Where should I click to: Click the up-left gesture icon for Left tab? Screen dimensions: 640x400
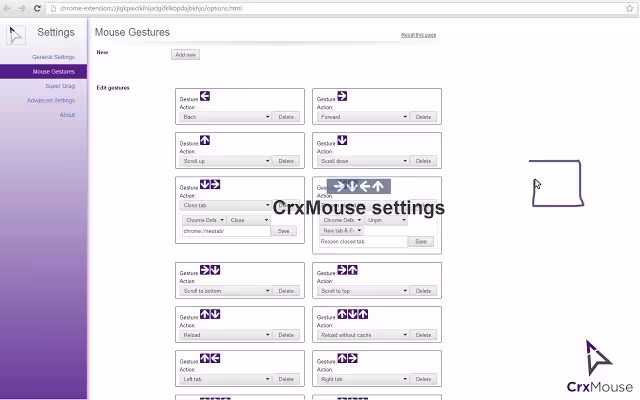tap(210, 358)
